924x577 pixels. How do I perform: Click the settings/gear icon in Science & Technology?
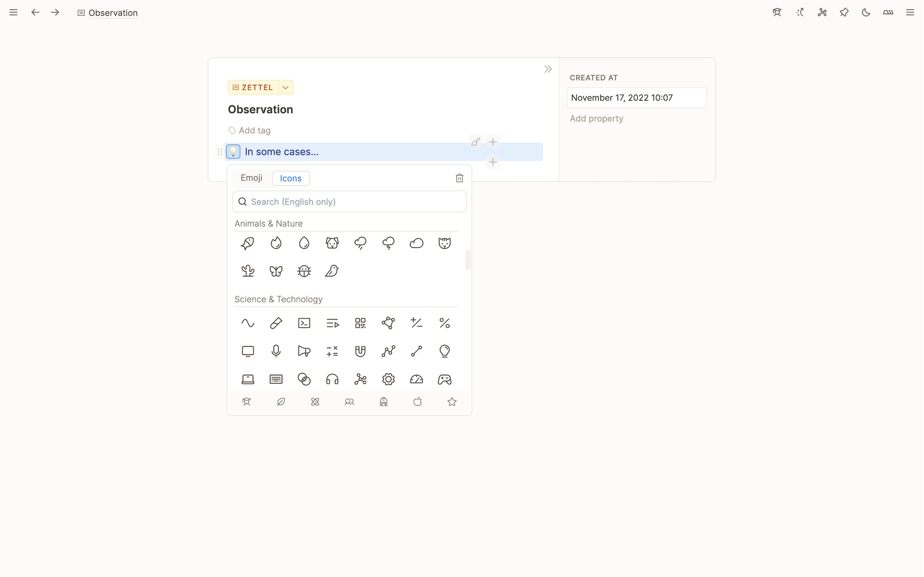point(388,378)
